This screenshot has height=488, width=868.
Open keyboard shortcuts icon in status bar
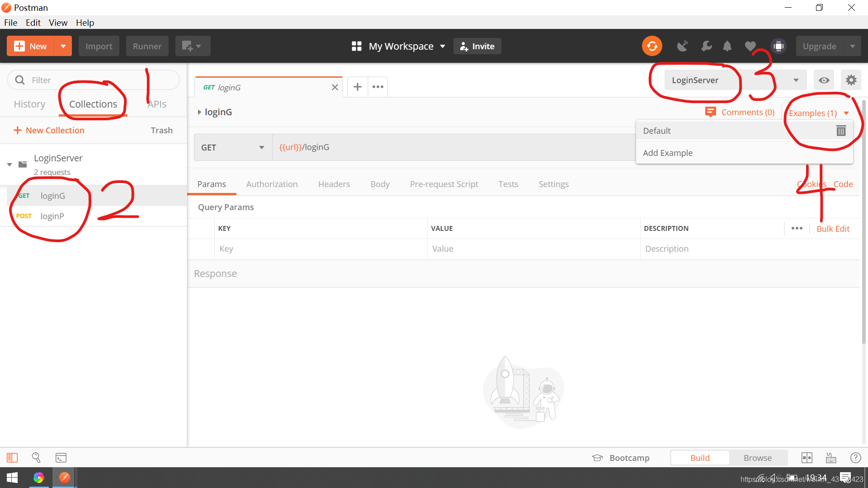pos(831,458)
